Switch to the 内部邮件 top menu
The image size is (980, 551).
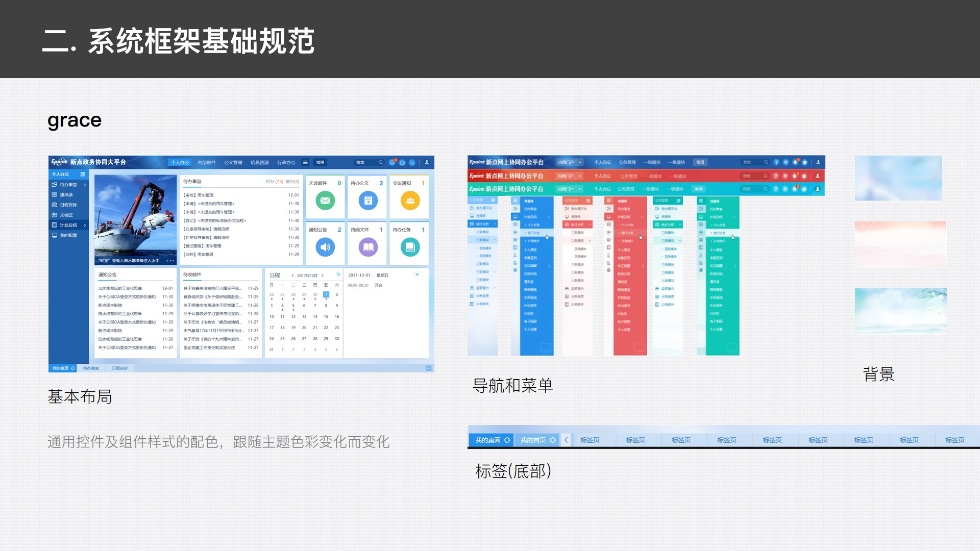point(206,162)
